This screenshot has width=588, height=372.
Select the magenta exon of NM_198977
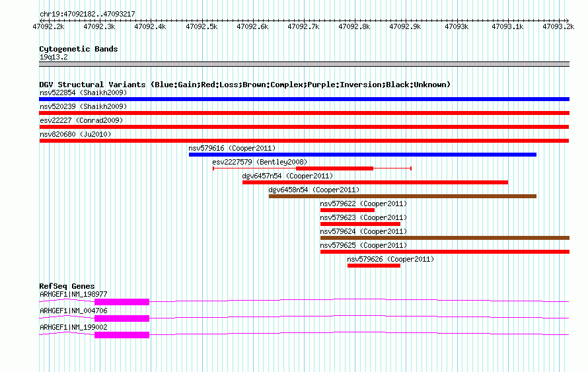click(x=122, y=302)
